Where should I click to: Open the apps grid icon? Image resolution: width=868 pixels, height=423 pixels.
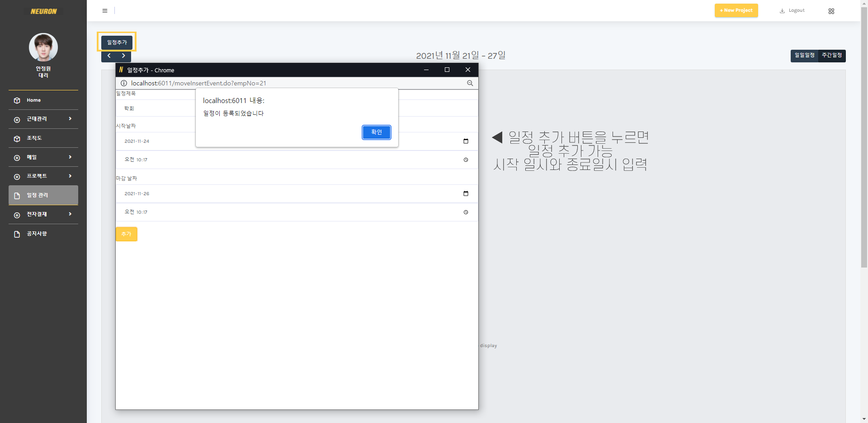click(831, 11)
